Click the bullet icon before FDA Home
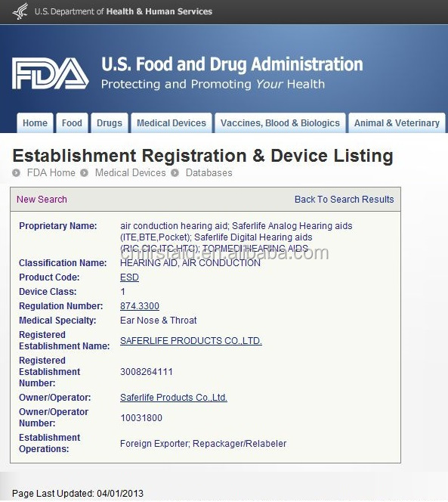This screenshot has width=448, height=502. coord(16,173)
